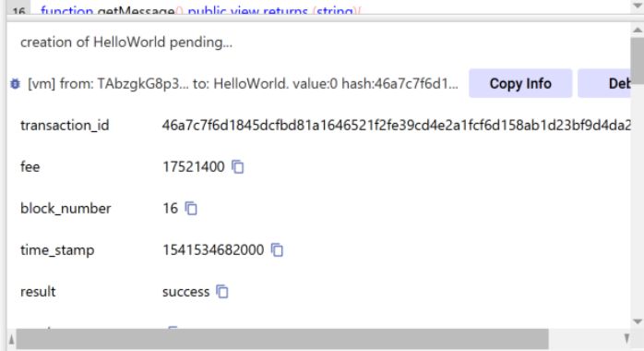Click the horizontal scrollbar thumb
Viewport: 644px width, 351px height.
(x=282, y=339)
